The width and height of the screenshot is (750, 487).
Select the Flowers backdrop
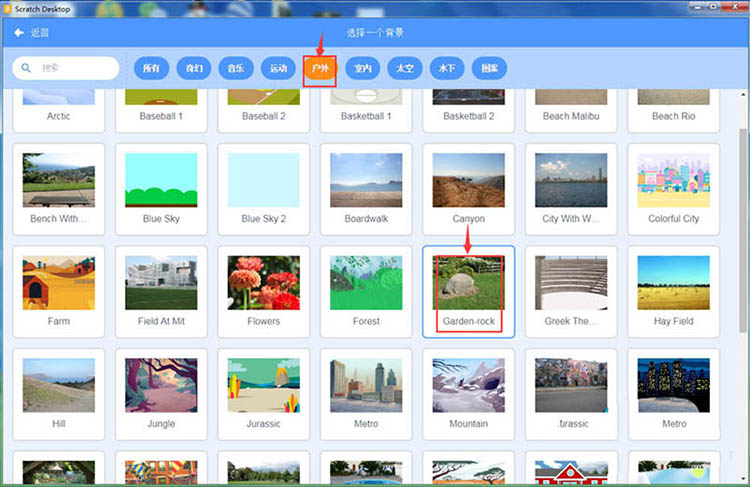tap(264, 292)
